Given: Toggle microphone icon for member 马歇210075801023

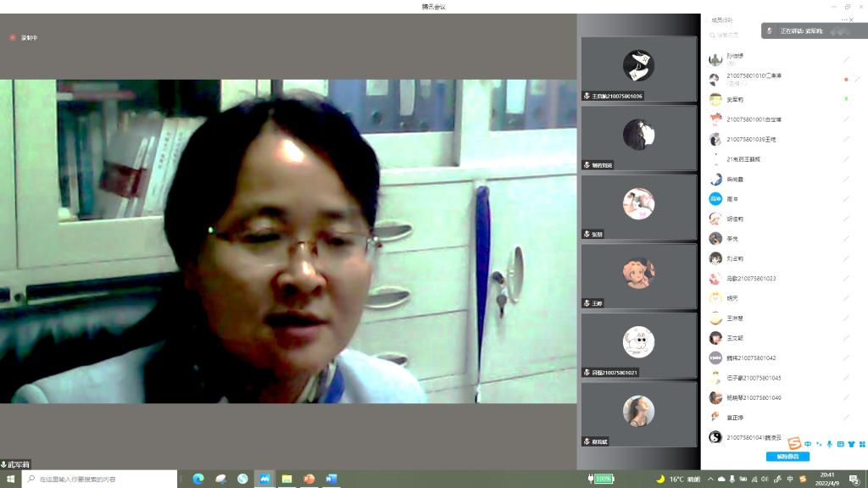Looking at the screenshot, I should [x=846, y=278].
